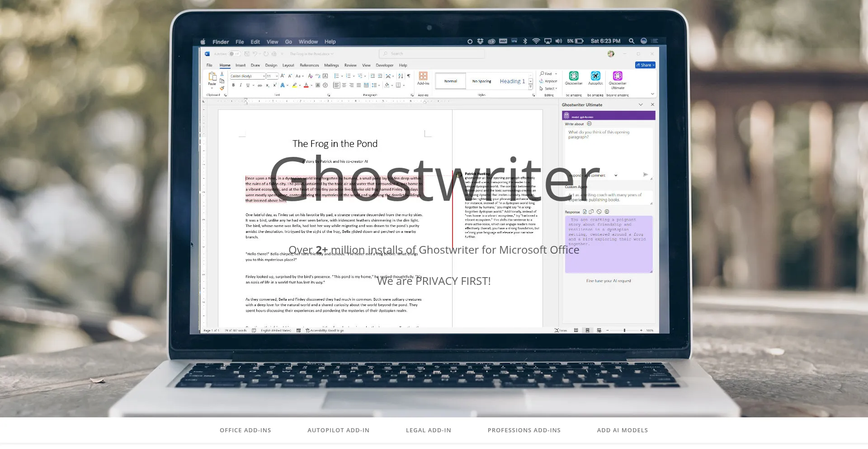Open the Ghostwriter add-in from the ribbon
The image size is (868, 449).
click(x=573, y=78)
